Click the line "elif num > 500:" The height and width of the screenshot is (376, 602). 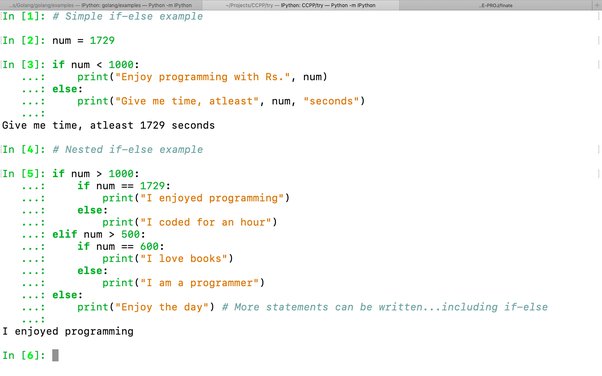coord(99,234)
